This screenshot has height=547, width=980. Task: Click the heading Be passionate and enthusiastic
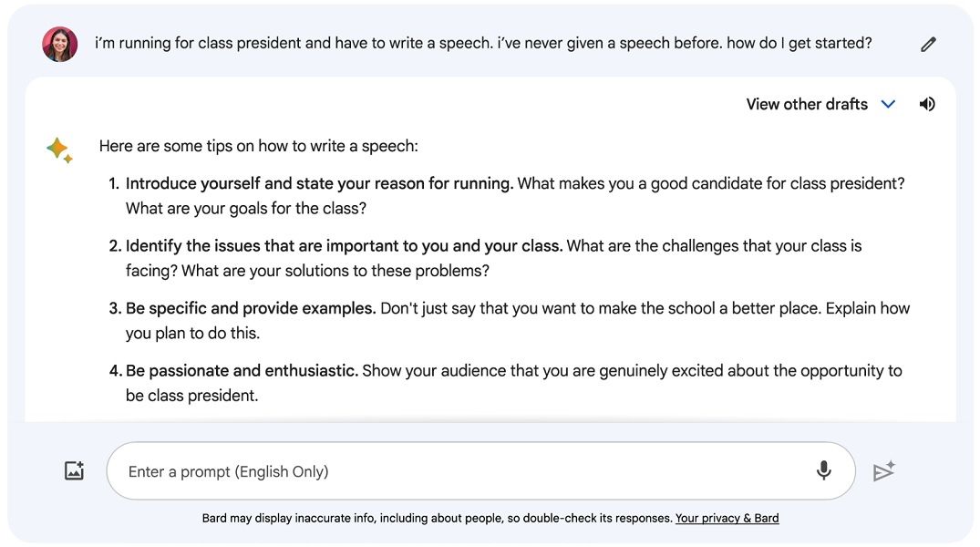pyautogui.click(x=242, y=371)
